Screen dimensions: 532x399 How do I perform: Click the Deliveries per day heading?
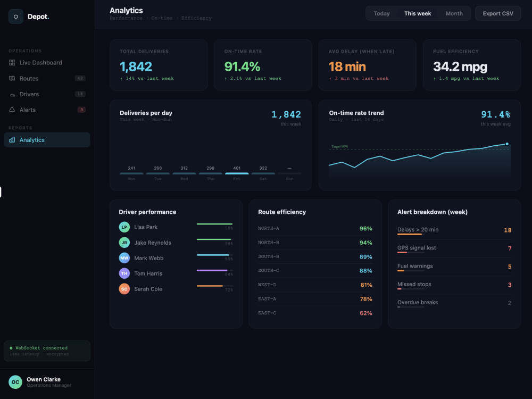pos(146,113)
